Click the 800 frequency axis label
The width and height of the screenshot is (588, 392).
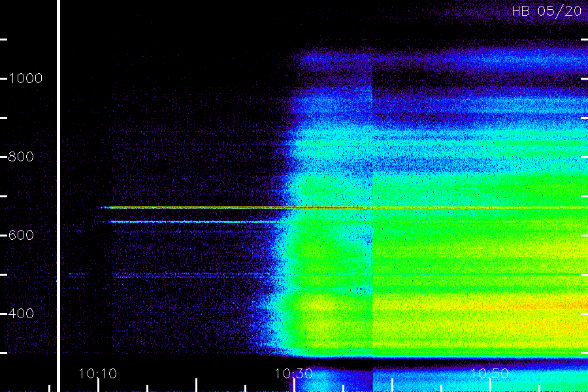pos(21,157)
